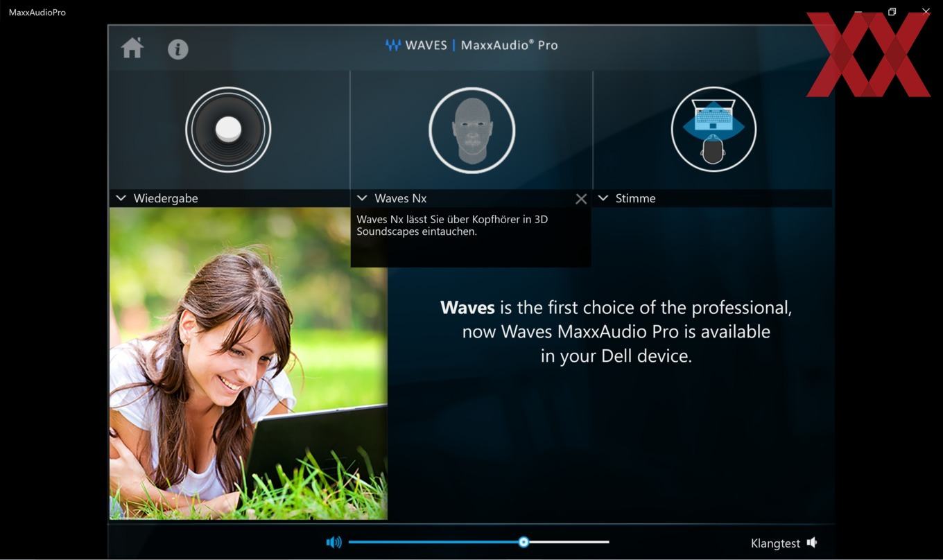
Task: Click the 'Waves is the first choice' text
Action: (x=616, y=331)
